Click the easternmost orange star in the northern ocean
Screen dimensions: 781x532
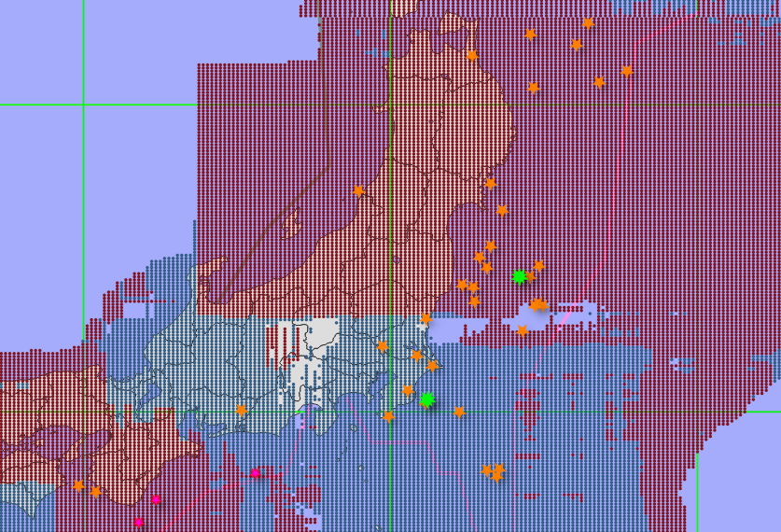(x=627, y=71)
